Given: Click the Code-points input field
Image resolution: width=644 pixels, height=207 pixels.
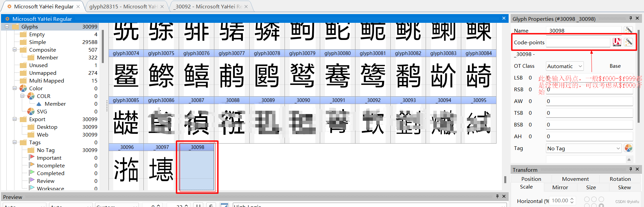Looking at the screenshot, I should point(578,42).
